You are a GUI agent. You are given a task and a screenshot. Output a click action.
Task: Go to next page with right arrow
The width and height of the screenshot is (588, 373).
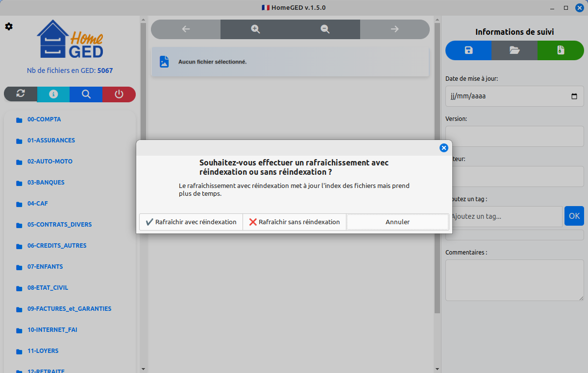[x=394, y=29]
